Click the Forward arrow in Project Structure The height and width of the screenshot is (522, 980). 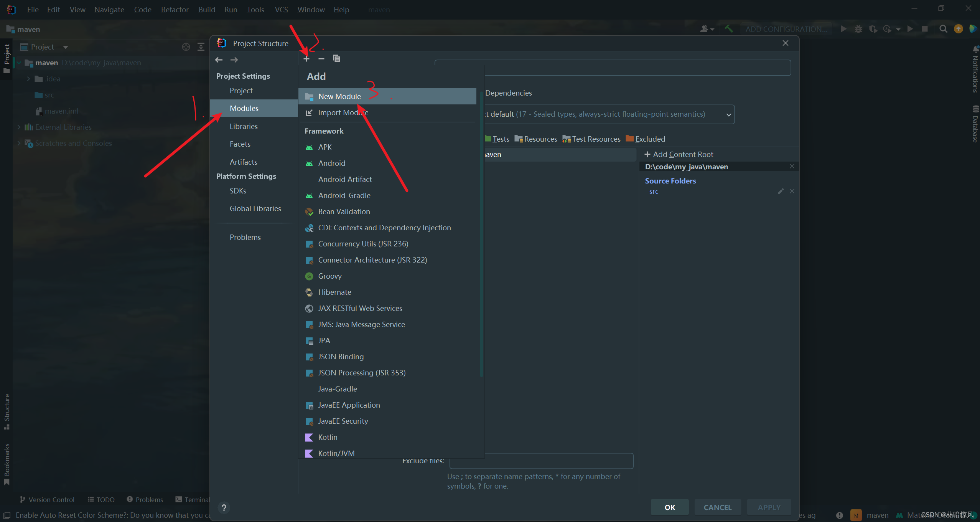[234, 60]
